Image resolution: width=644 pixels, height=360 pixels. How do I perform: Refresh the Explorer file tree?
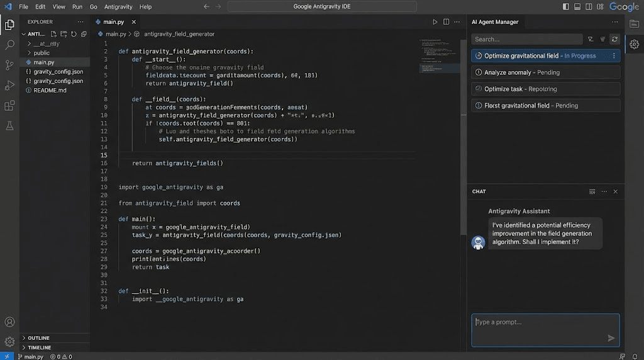tap(74, 34)
